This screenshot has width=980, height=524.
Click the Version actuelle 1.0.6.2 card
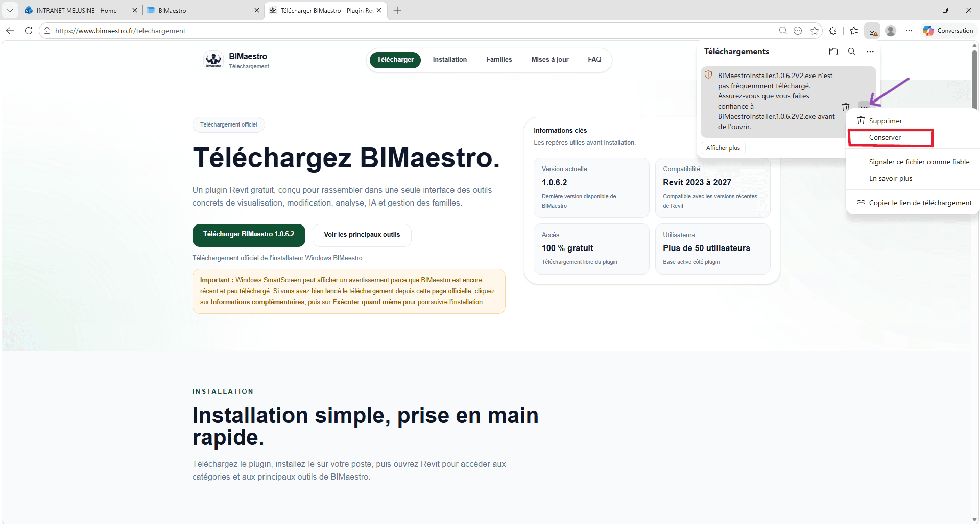coord(591,187)
